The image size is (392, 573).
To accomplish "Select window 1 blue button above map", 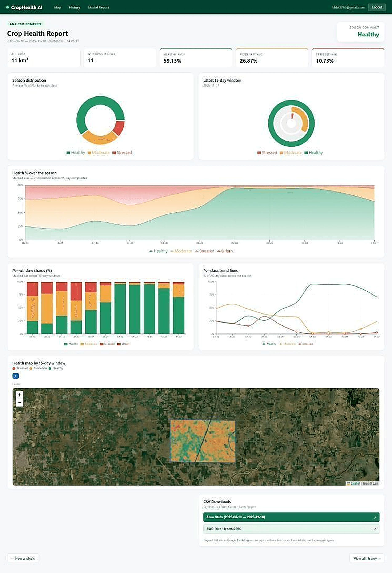I will click(x=16, y=376).
